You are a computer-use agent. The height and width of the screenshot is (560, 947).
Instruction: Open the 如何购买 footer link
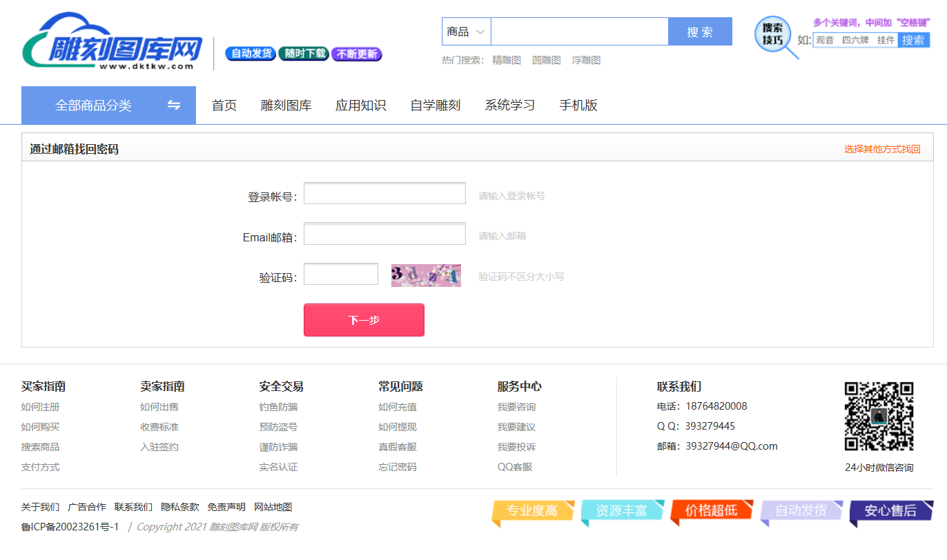pos(40,427)
